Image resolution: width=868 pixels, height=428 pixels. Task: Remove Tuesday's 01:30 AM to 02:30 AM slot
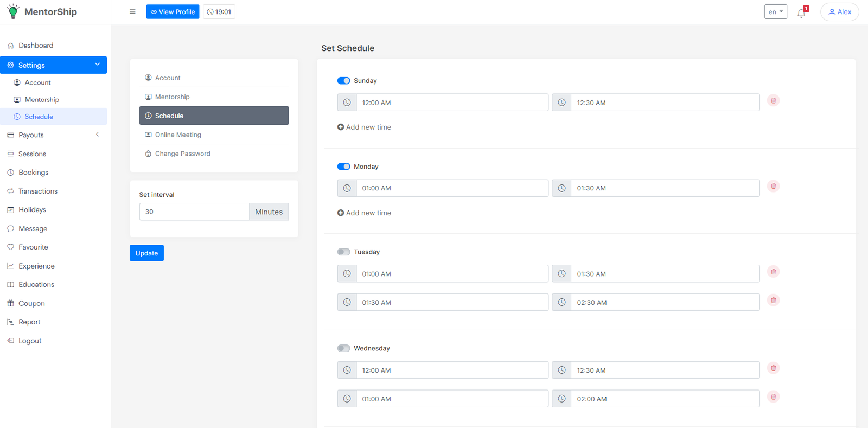(773, 301)
